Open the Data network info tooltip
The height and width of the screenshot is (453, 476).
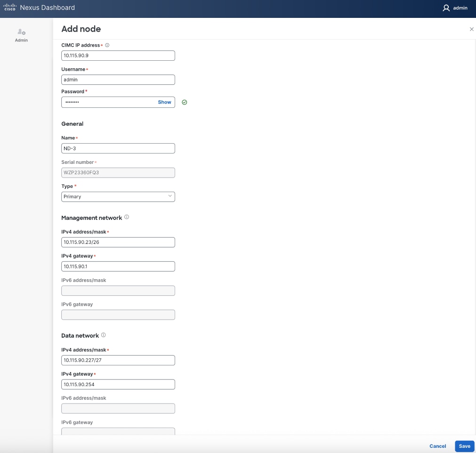(x=104, y=335)
